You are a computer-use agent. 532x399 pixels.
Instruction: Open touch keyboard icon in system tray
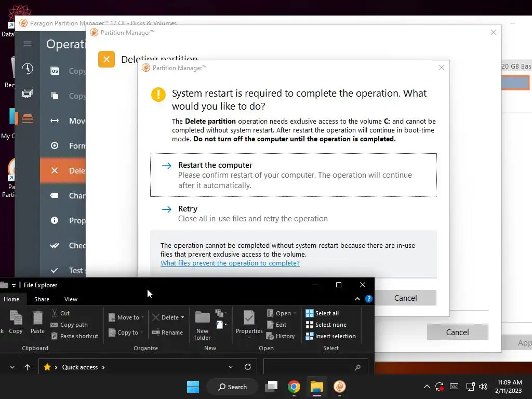454,387
